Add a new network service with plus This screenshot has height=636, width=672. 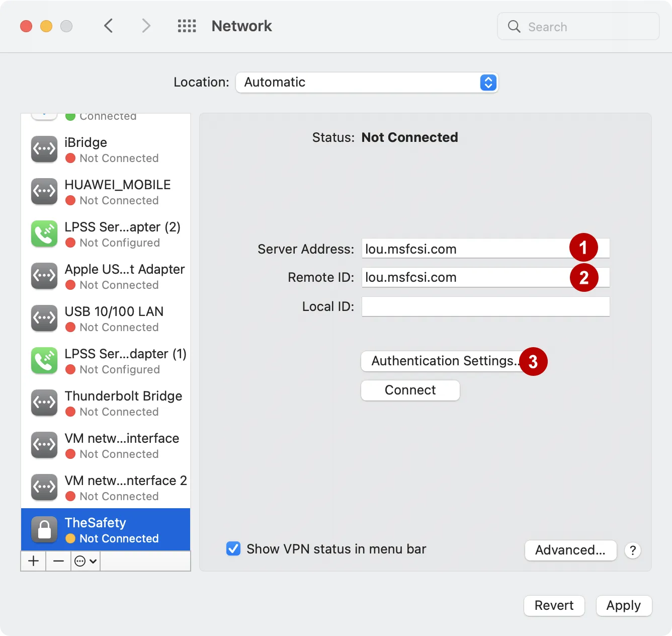pyautogui.click(x=33, y=561)
